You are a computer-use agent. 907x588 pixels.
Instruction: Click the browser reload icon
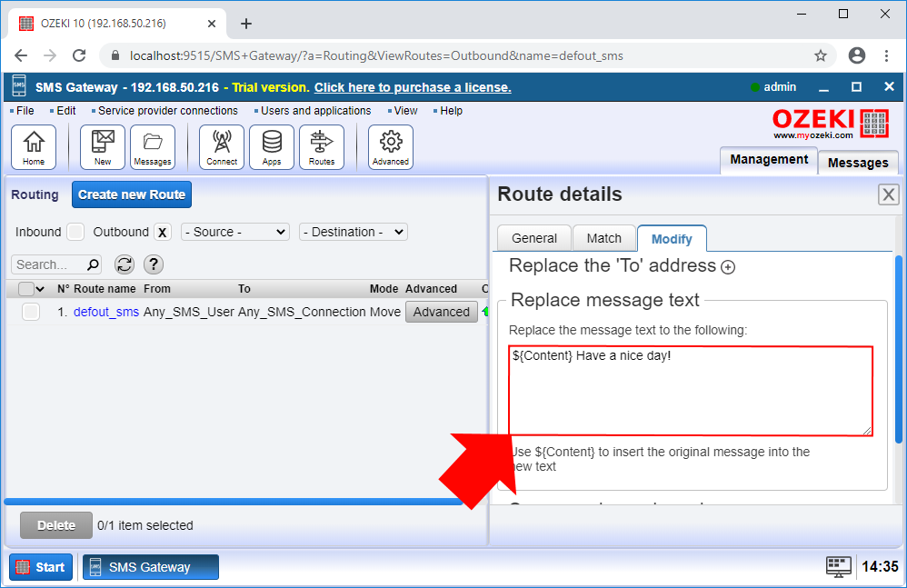[79, 55]
